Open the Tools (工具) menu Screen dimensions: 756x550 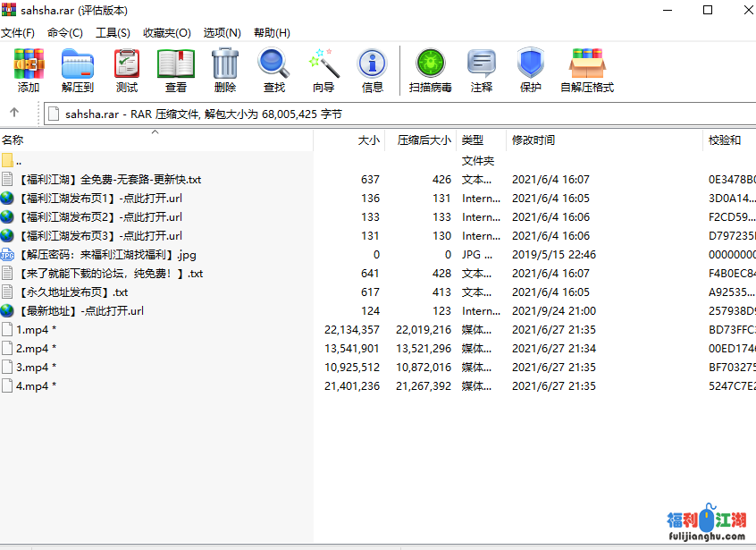pos(113,33)
